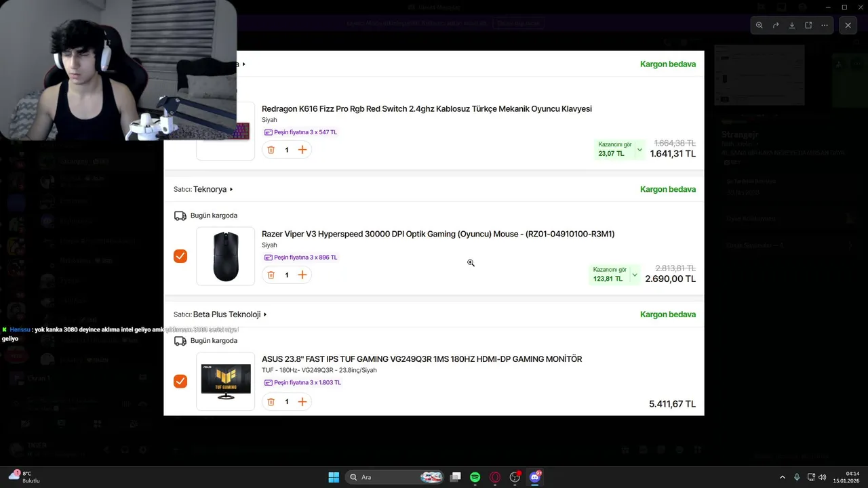
Task: Switch to Discord on the taskbar
Action: (x=535, y=477)
